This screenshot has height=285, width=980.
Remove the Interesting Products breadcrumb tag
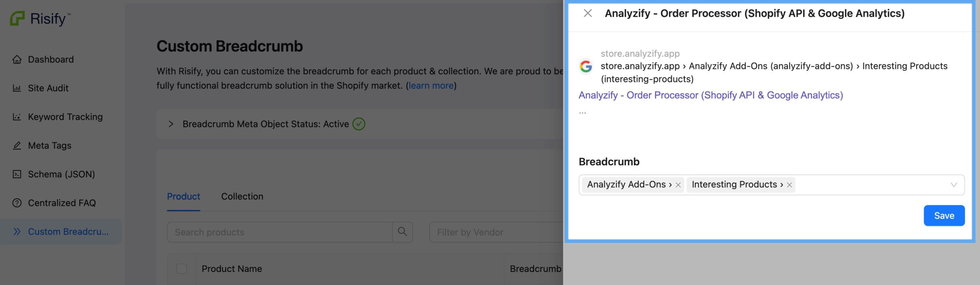click(x=789, y=185)
